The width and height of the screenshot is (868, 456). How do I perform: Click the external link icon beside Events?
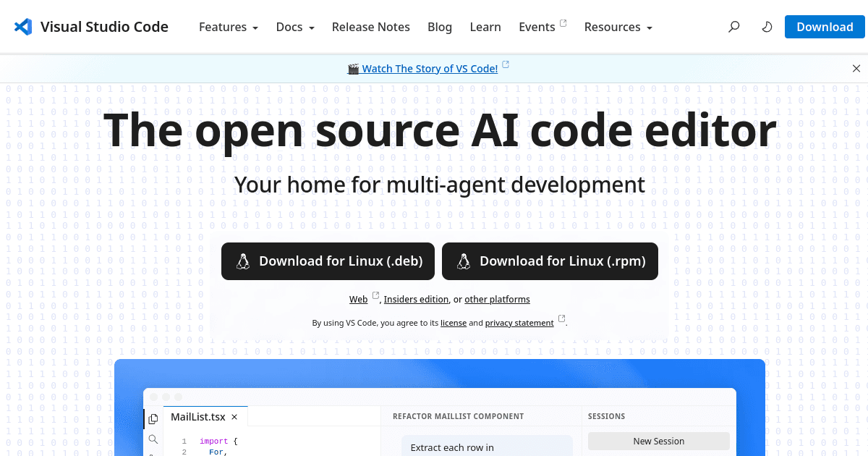point(563,23)
